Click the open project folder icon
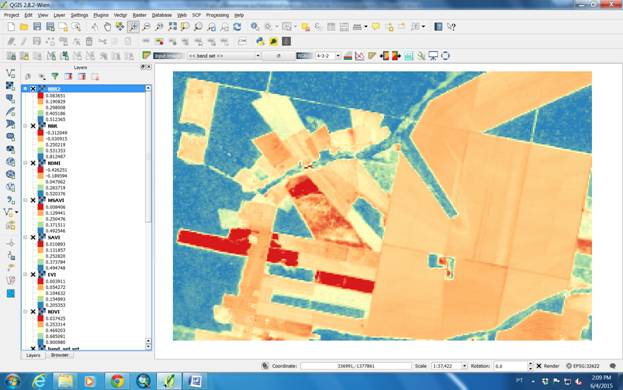This screenshot has height=390, width=623. 24,27
